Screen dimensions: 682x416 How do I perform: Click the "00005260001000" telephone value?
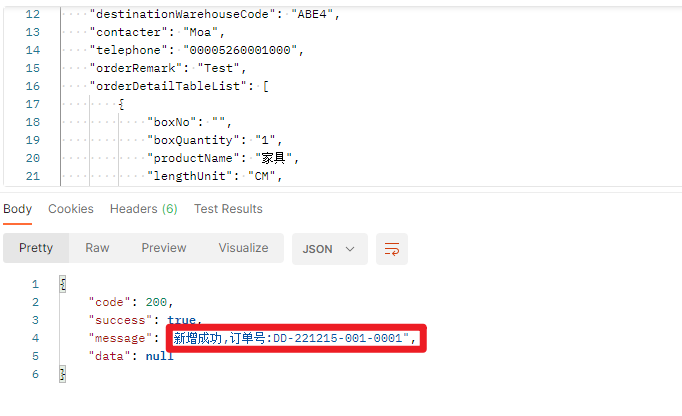240,50
